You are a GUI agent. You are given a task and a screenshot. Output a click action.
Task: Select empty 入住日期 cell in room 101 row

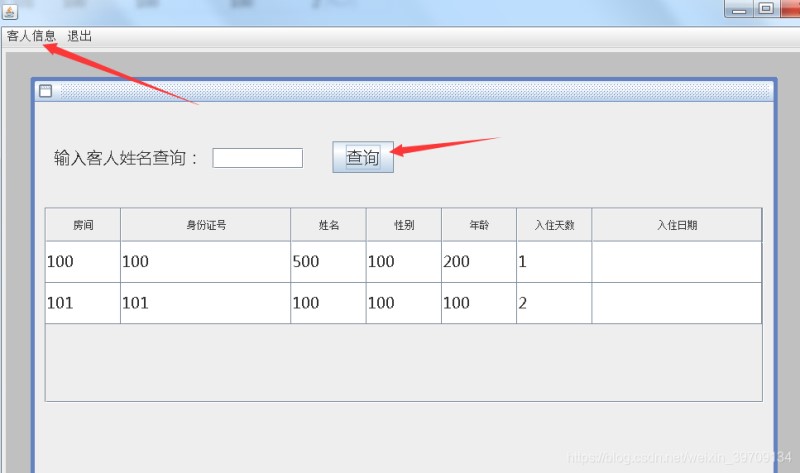pos(677,303)
